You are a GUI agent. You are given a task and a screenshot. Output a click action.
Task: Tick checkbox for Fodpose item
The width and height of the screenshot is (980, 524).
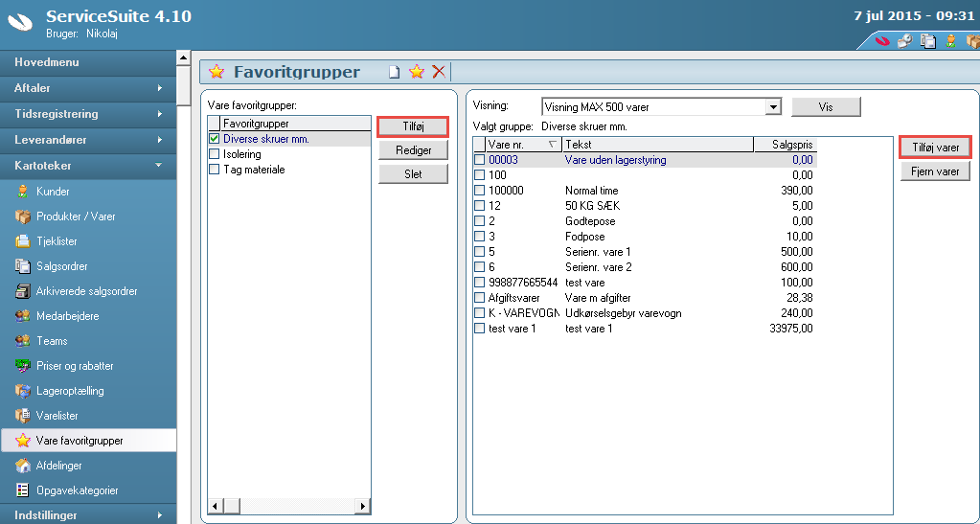(x=479, y=237)
